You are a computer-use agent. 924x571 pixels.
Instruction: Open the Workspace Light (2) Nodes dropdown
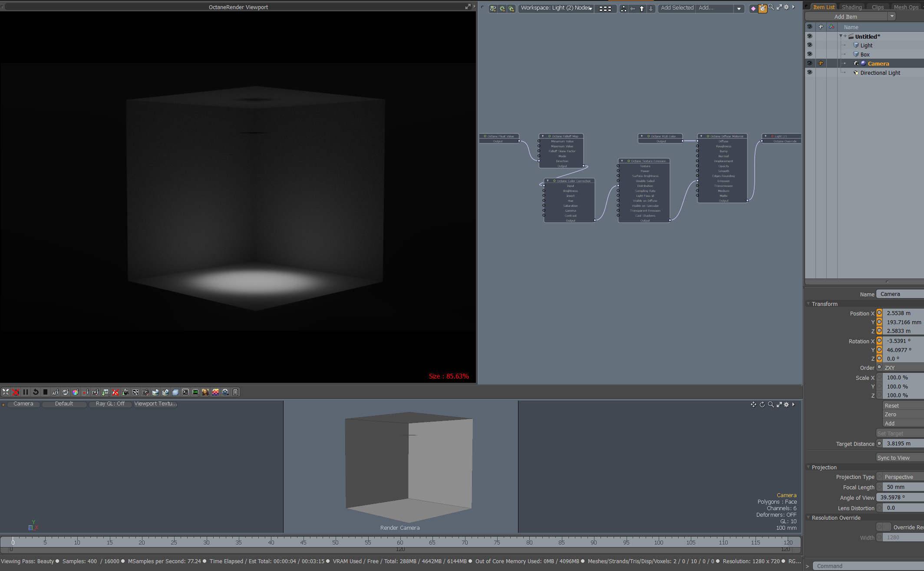556,8
